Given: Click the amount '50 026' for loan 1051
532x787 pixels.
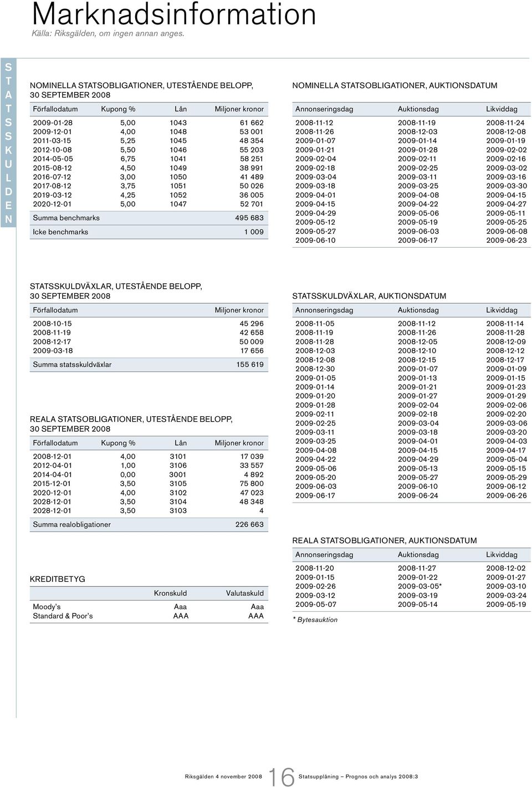Looking at the screenshot, I should tap(252, 186).
